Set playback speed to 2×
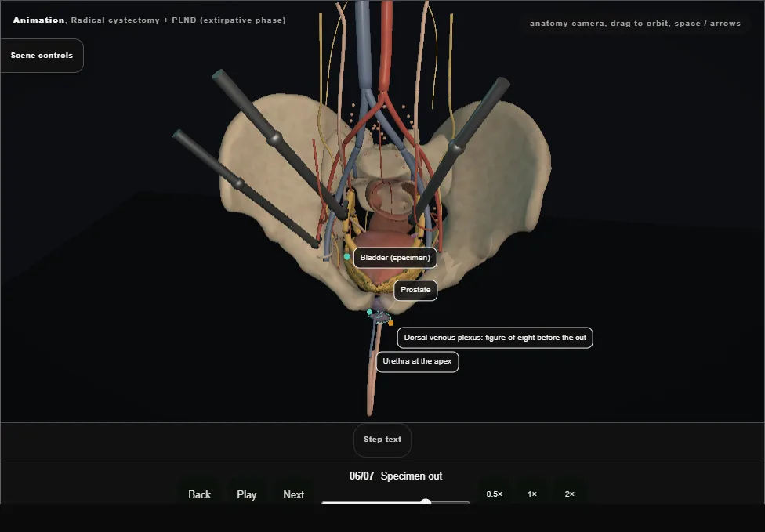The width and height of the screenshot is (765, 532). pyautogui.click(x=569, y=494)
